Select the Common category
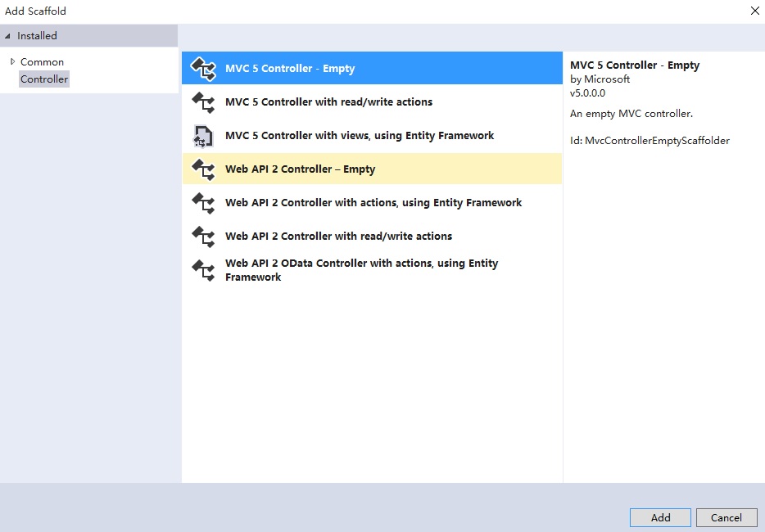Image resolution: width=765 pixels, height=532 pixels. 42,62
